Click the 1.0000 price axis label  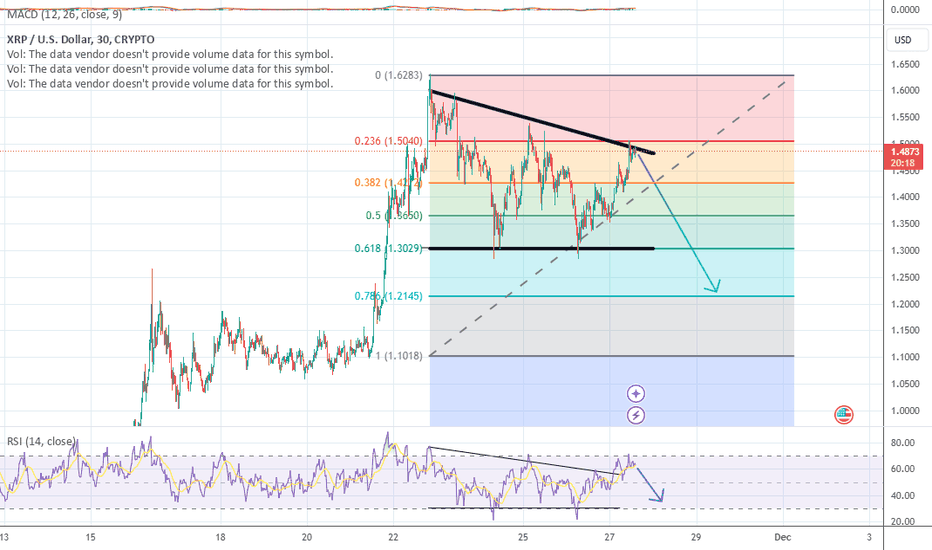point(905,411)
